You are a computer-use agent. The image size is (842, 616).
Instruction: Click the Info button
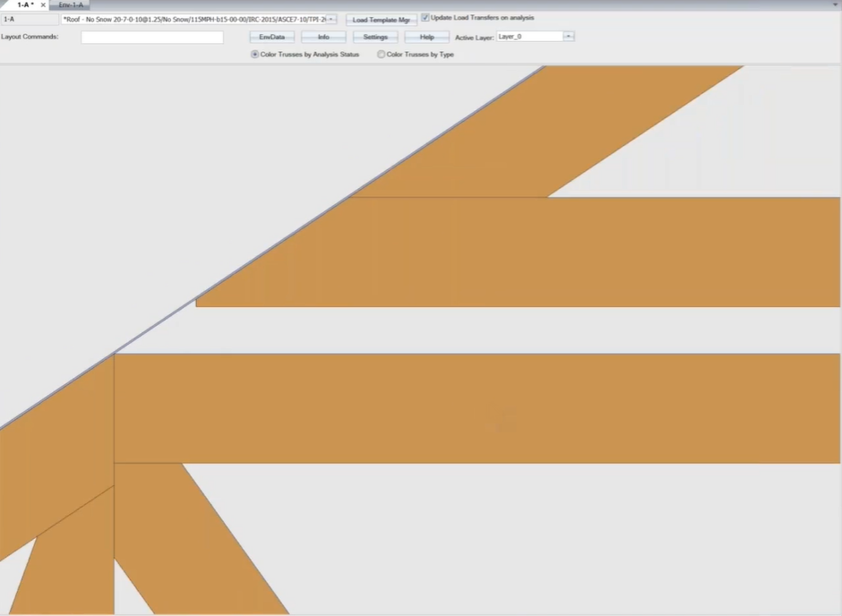[323, 37]
